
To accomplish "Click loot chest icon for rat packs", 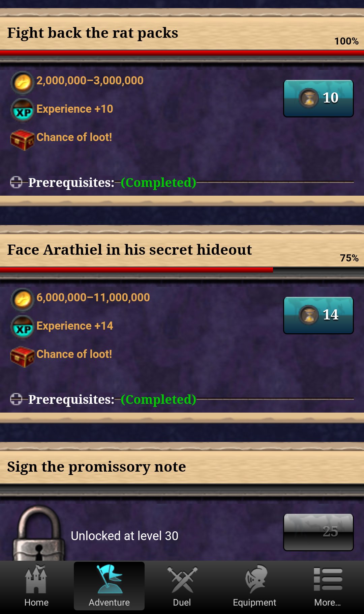I will [x=22, y=139].
